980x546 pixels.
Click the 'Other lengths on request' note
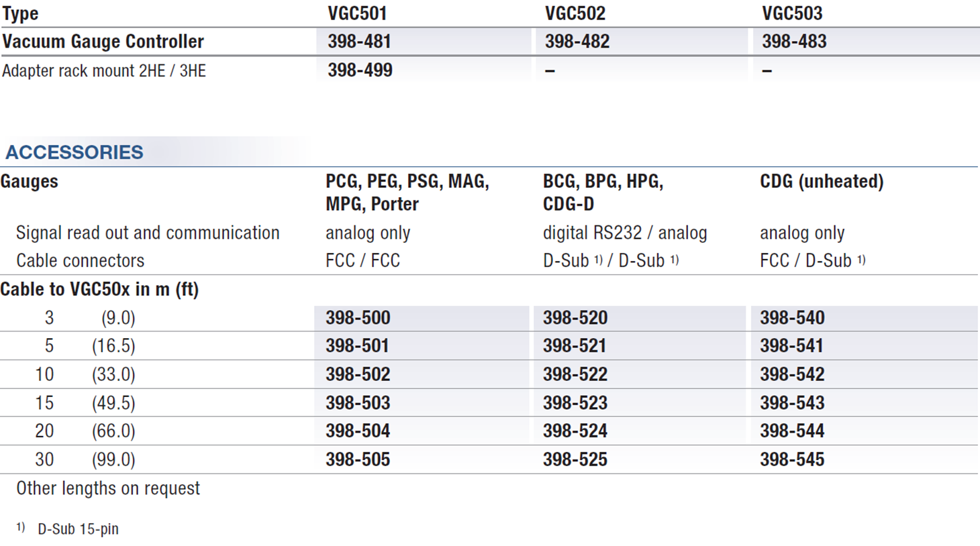pos(108,488)
